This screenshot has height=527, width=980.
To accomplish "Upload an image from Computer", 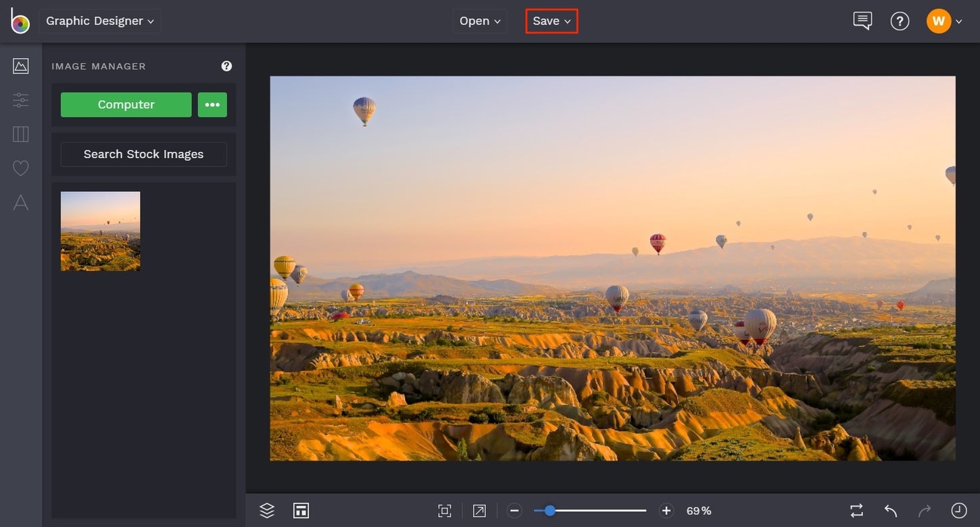I will coord(126,105).
